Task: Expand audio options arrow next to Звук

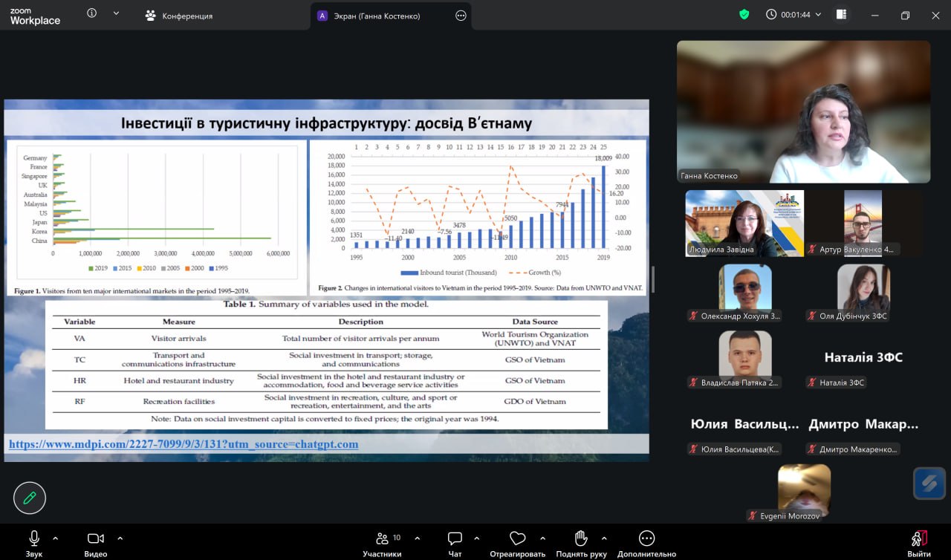Action: (56, 538)
